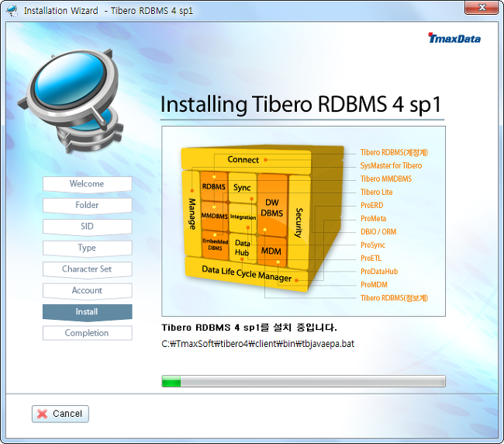Screen dimensions: 504x444
Task: Click the Connect block on the cube
Action: (x=247, y=160)
